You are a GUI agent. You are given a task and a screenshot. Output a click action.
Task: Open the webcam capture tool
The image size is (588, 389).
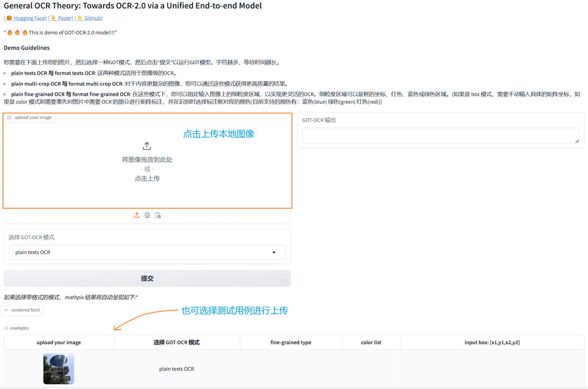coord(147,215)
